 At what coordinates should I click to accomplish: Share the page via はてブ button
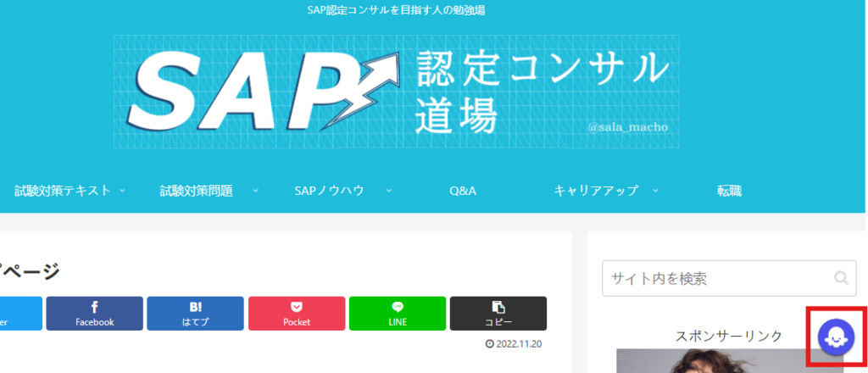click(x=195, y=313)
